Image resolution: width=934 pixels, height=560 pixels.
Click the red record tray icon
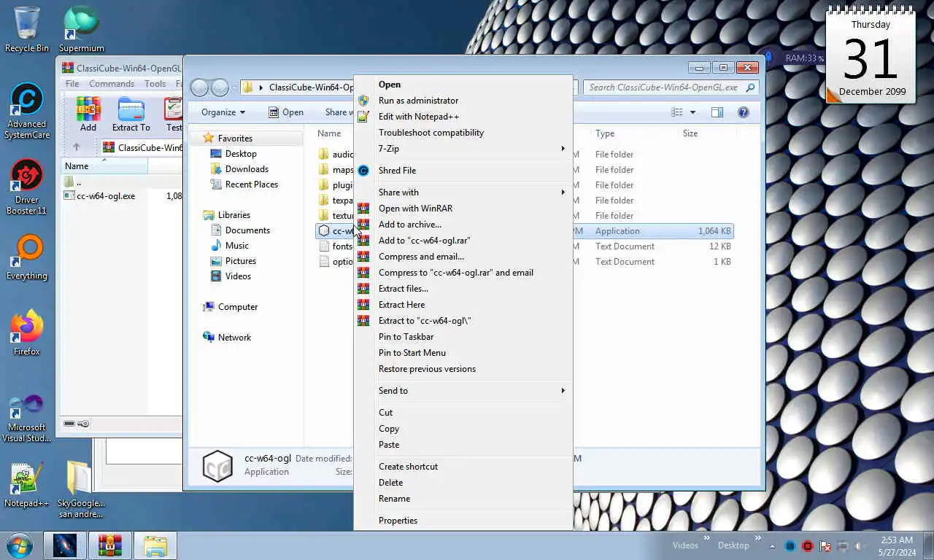[808, 545]
